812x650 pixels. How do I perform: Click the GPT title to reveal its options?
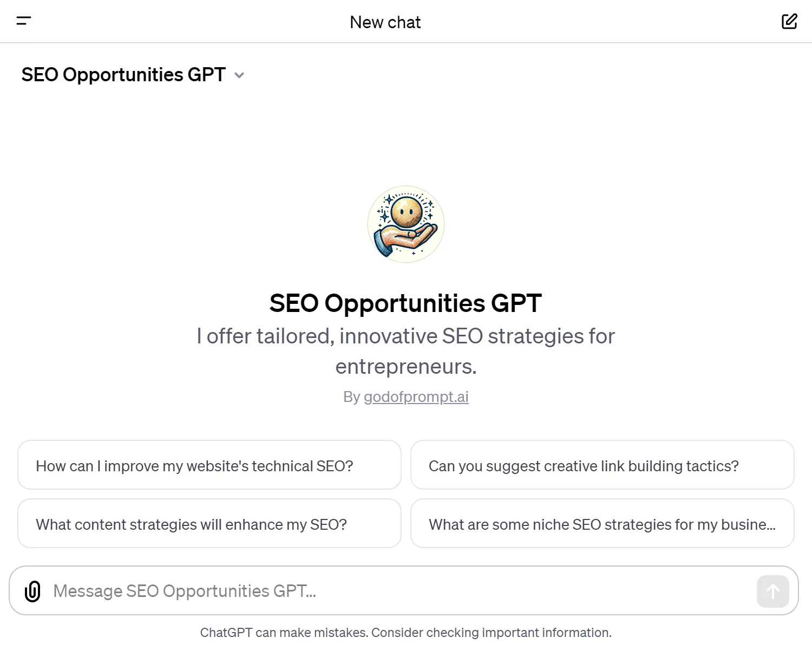[x=123, y=75]
